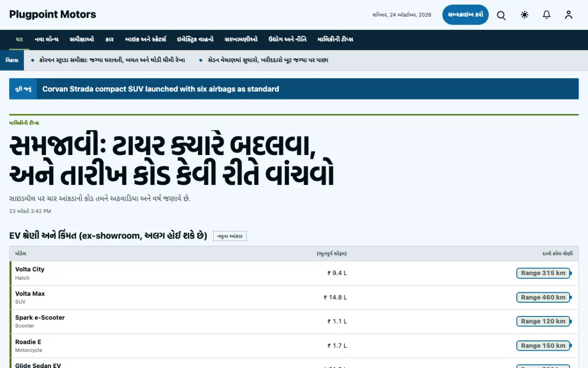Viewport: 588px width, 368px height.
Task: Click the ₹ 1.7 L price cell
Action: 337,346
